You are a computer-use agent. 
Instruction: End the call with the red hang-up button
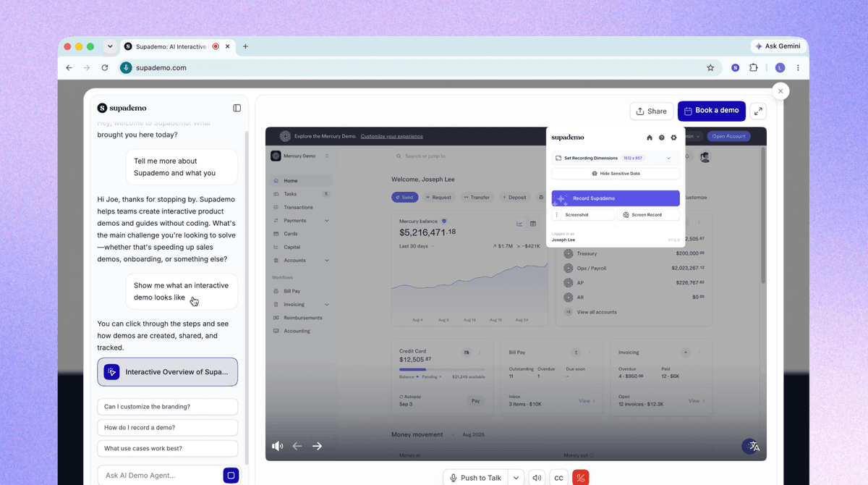580,478
